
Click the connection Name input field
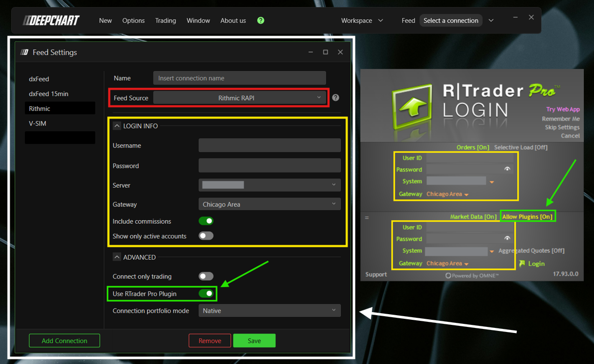240,78
